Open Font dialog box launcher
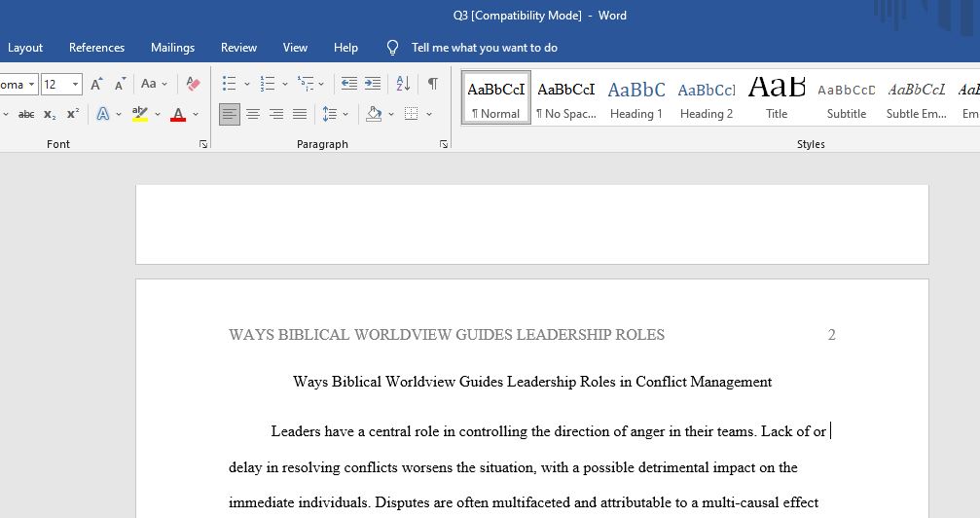 click(203, 144)
